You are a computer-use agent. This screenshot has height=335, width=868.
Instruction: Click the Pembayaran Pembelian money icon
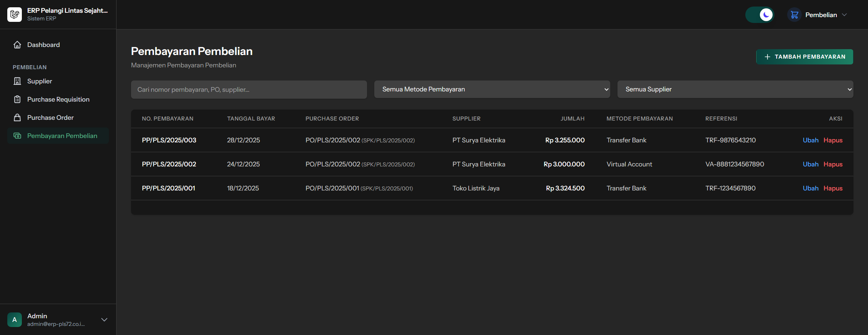[17, 136]
